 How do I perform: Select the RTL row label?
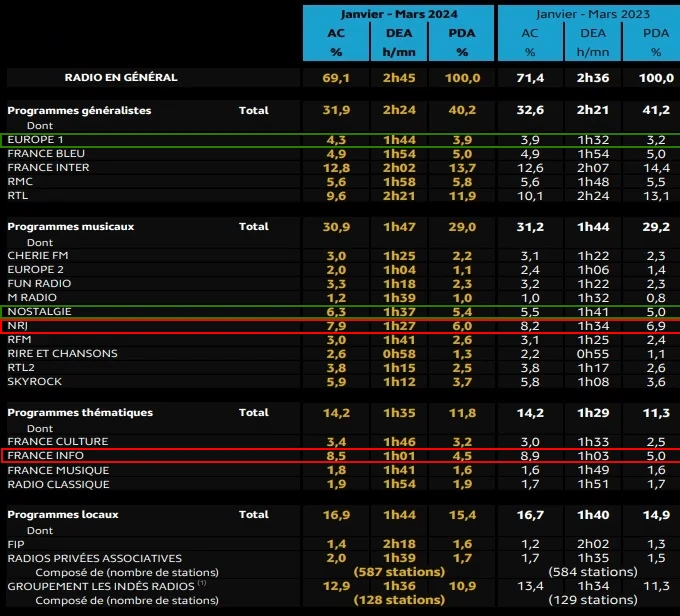[x=20, y=197]
